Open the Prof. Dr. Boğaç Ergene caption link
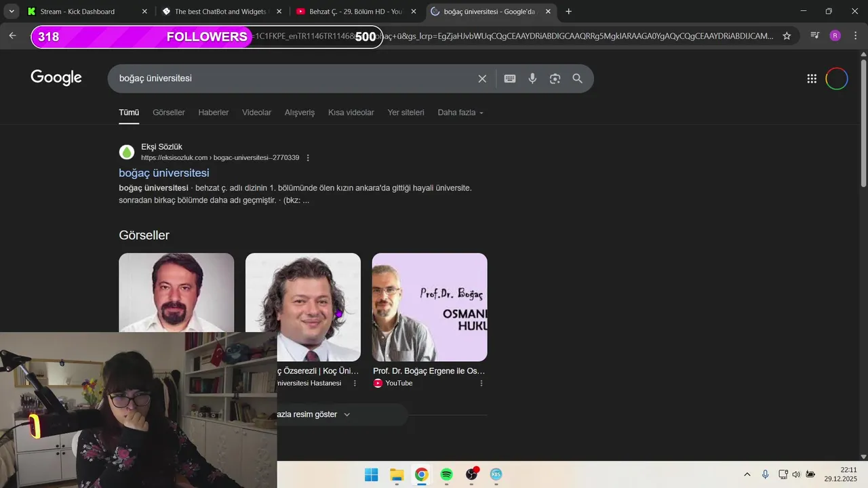868x488 pixels. coord(429,371)
